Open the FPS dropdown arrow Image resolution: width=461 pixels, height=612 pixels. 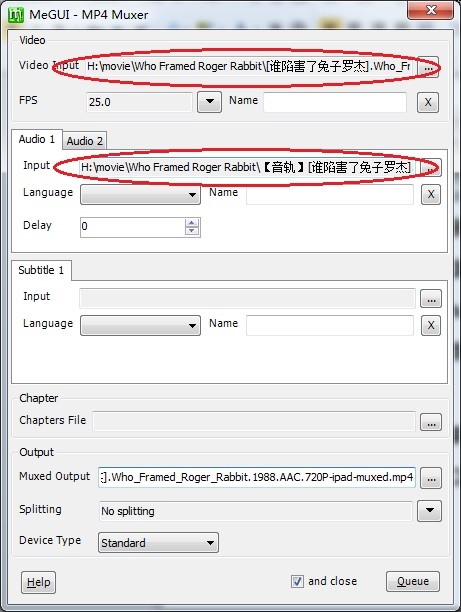point(209,102)
